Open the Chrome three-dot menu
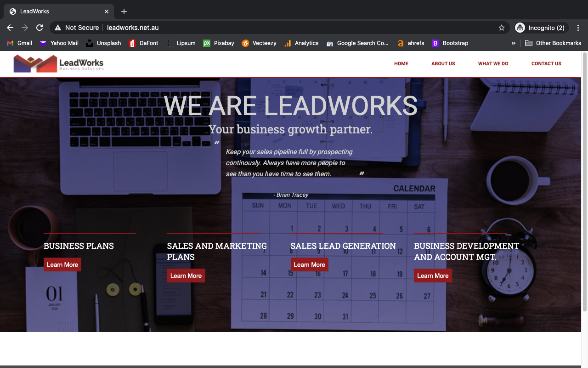The width and height of the screenshot is (588, 368). click(578, 28)
